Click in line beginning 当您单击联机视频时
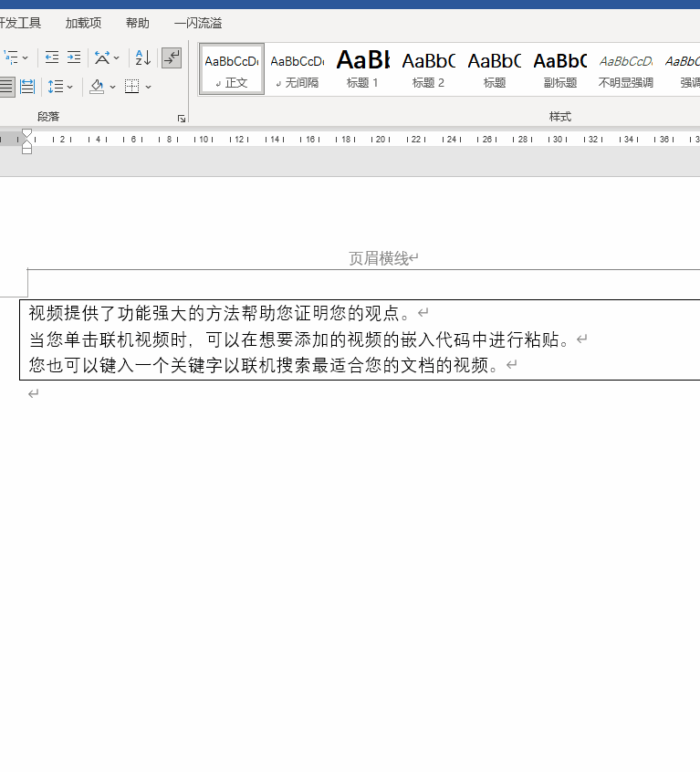700x772 pixels. click(x=299, y=339)
